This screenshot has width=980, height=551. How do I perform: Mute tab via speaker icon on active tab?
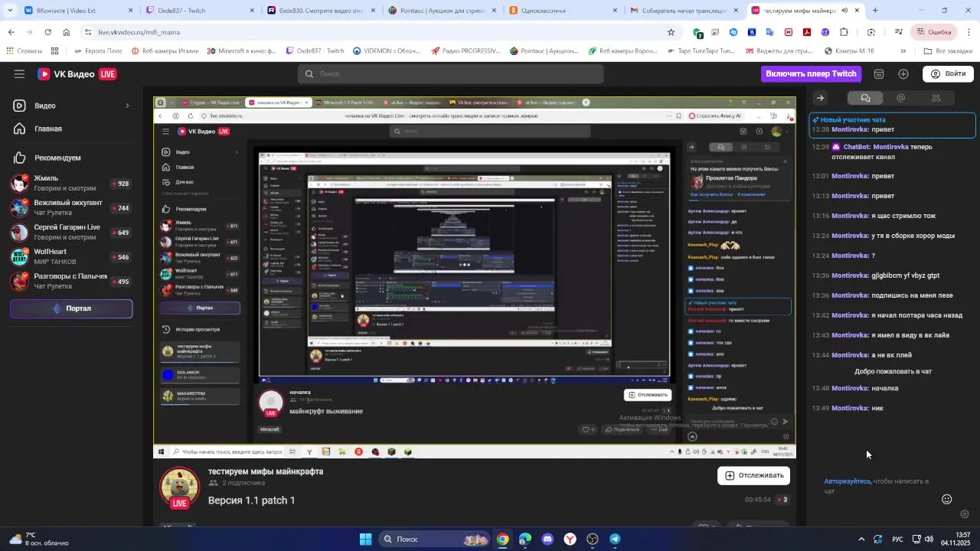[x=844, y=11]
